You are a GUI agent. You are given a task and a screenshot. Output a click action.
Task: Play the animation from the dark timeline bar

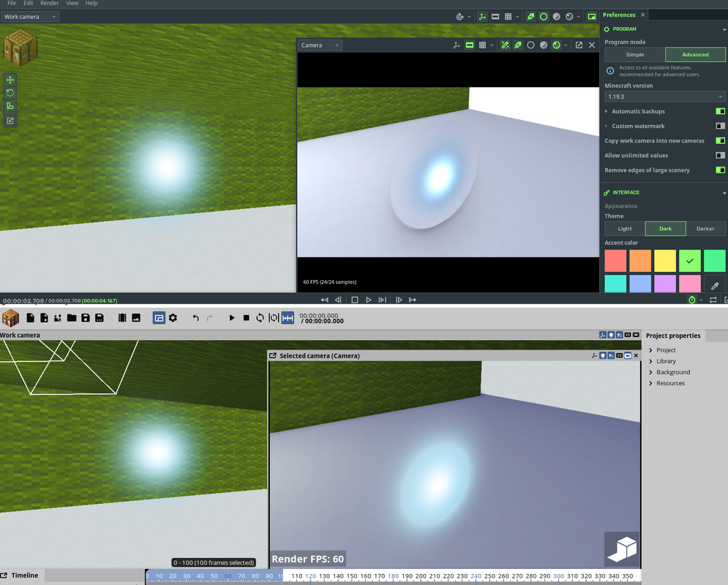click(x=369, y=300)
